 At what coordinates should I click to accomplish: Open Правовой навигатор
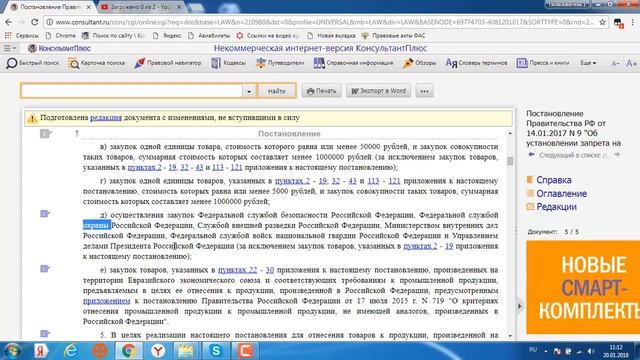pos(168,63)
